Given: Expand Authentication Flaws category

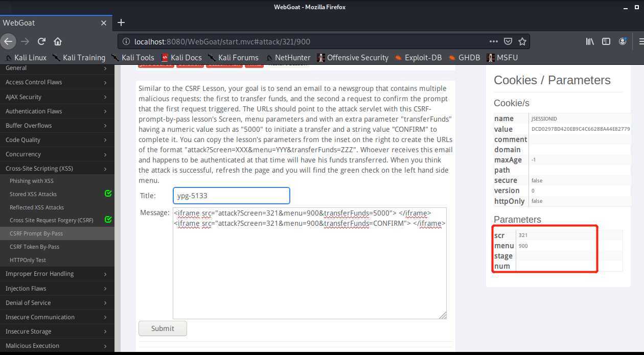Looking at the screenshot, I should [57, 111].
